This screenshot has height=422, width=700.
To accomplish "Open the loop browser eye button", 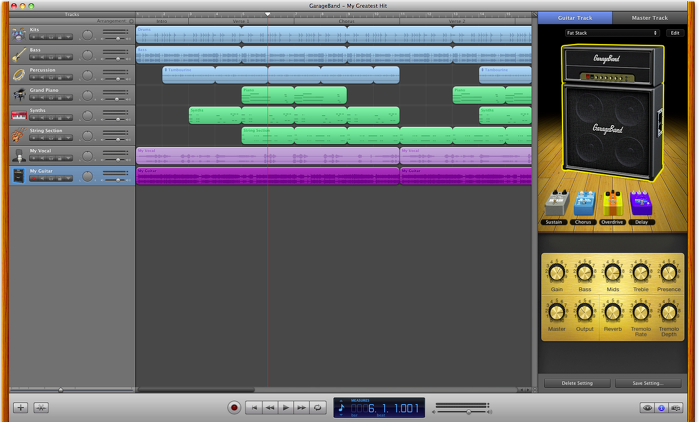I will pyautogui.click(x=647, y=408).
